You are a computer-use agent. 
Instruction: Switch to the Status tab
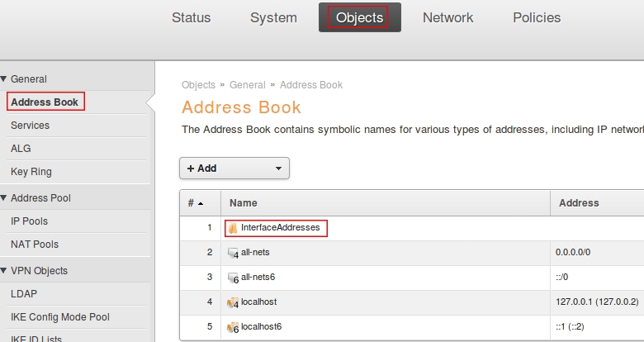click(191, 17)
